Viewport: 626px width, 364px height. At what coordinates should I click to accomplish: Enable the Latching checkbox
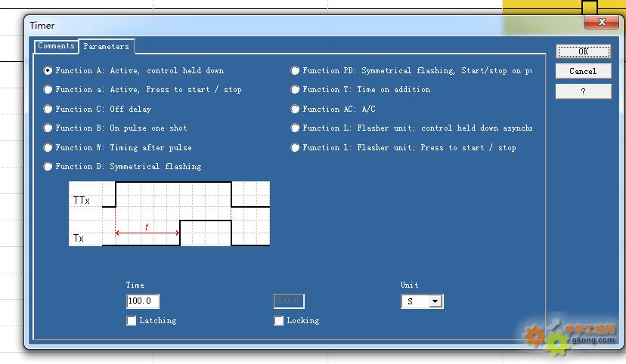[132, 320]
